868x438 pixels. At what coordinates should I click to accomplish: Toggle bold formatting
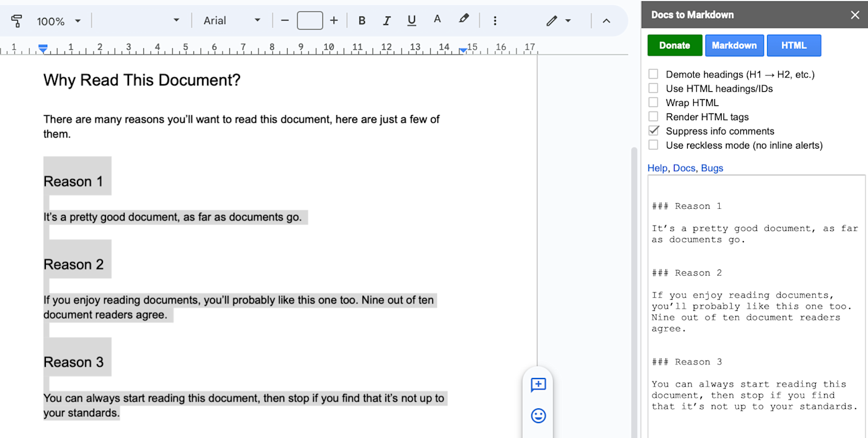pos(362,20)
